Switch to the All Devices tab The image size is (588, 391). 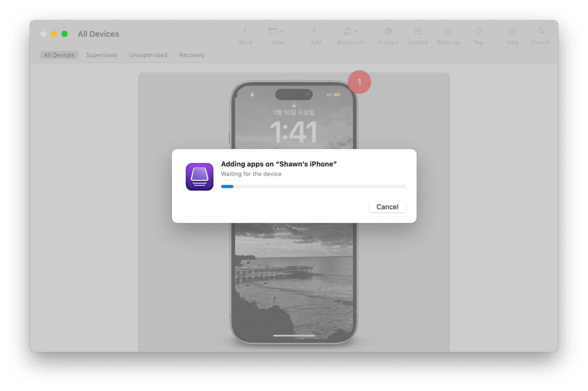click(x=59, y=55)
